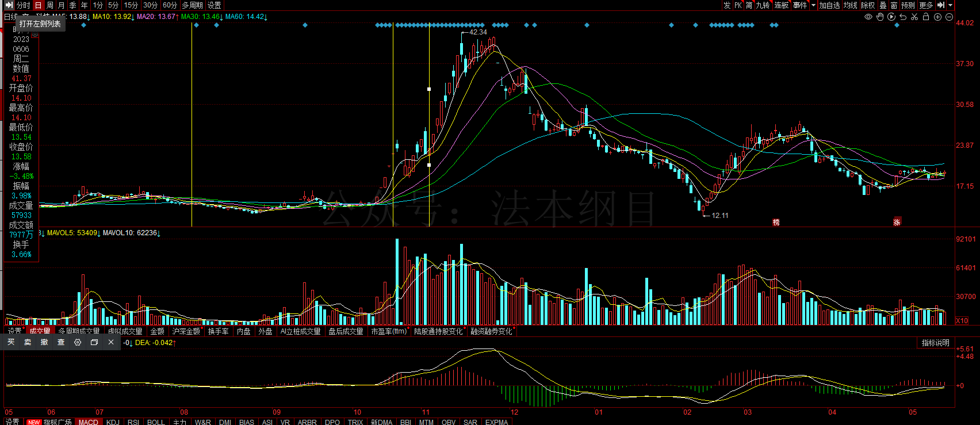This screenshot has height=425, width=980.
Task: Click the restore window icon in trading bar
Action: 94,342
